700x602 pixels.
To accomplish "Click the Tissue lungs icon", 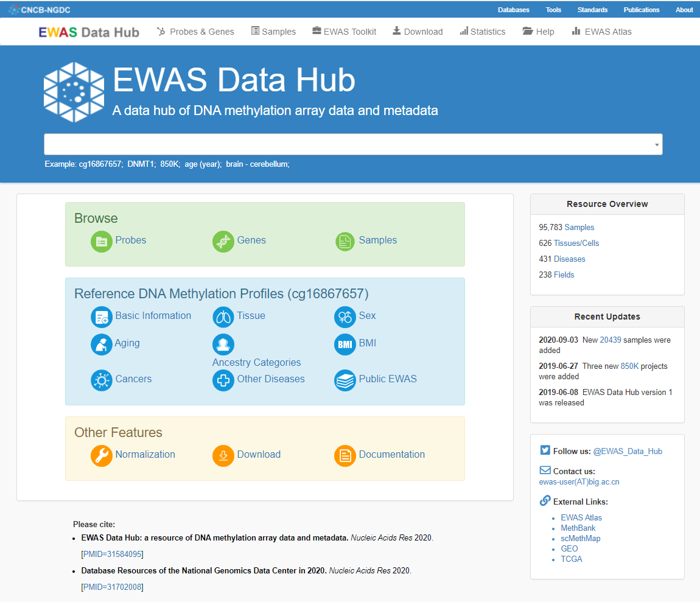I will point(223,317).
